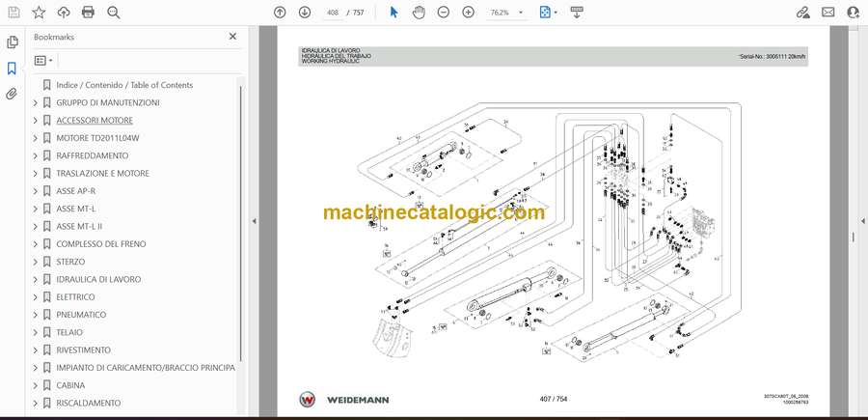The height and width of the screenshot is (420, 868).
Task: Toggle the Bookmarks panel icon
Action: click(x=12, y=69)
